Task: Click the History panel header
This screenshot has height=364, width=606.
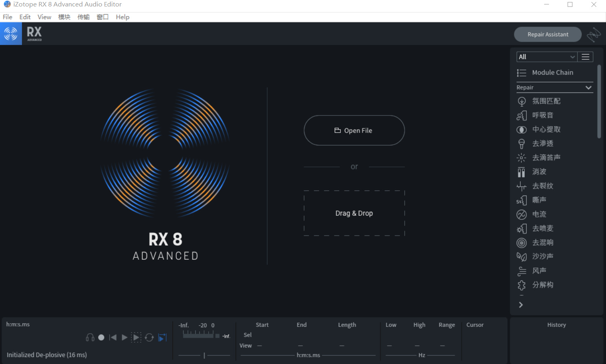Action: pos(557,325)
